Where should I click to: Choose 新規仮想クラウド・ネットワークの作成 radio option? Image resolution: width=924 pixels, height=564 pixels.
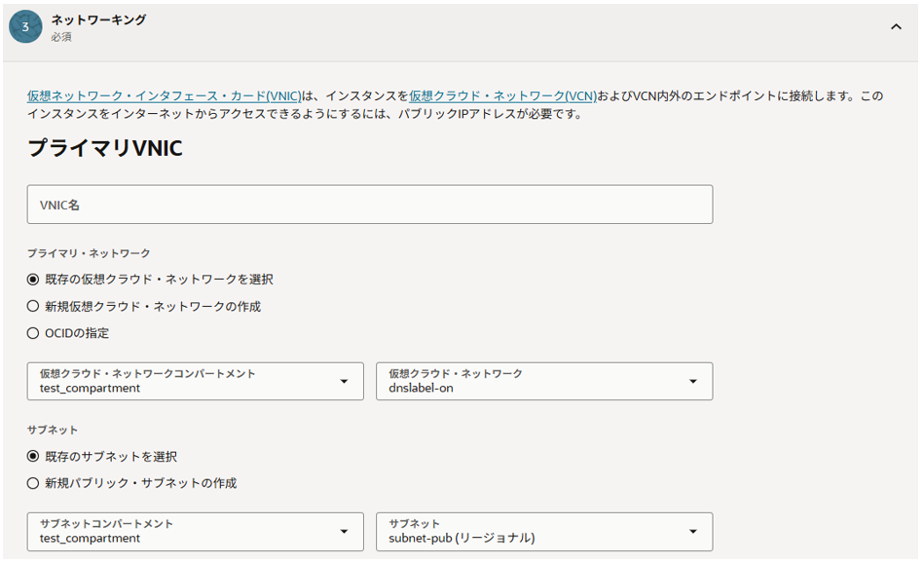point(33,306)
